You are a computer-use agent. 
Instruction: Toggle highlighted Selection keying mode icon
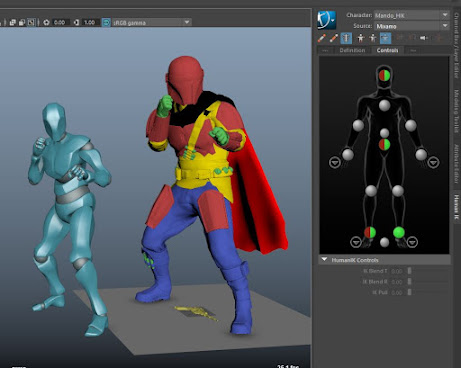coord(385,38)
